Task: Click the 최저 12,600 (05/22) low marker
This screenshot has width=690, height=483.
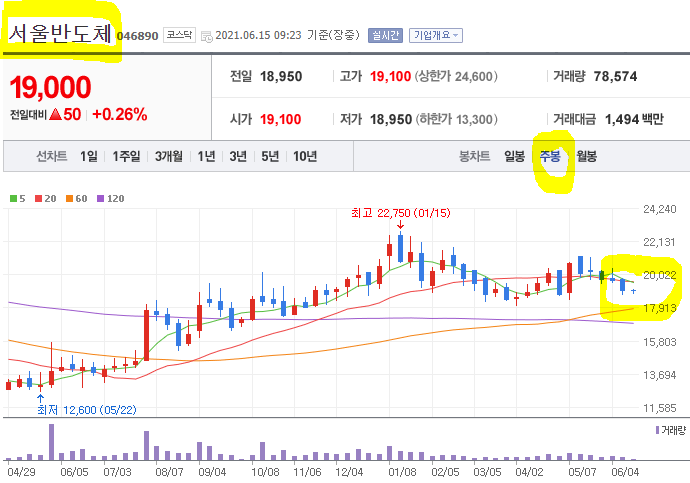Action: click(x=87, y=410)
